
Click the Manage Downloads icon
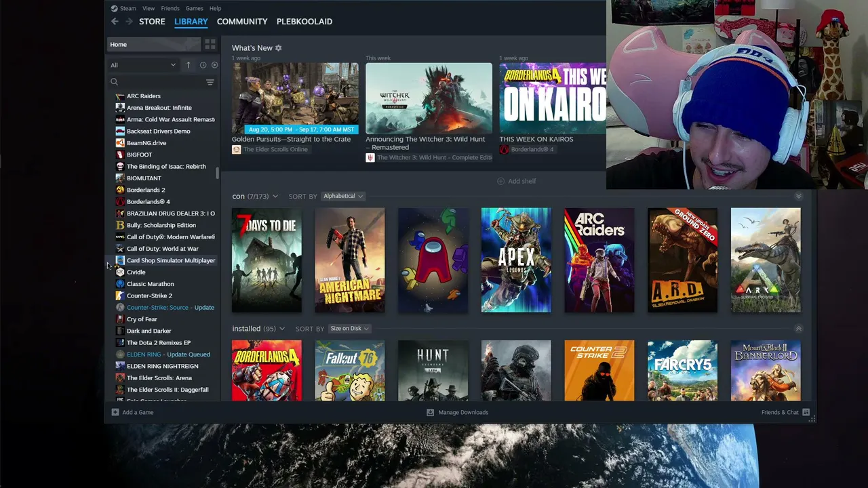[x=430, y=412]
